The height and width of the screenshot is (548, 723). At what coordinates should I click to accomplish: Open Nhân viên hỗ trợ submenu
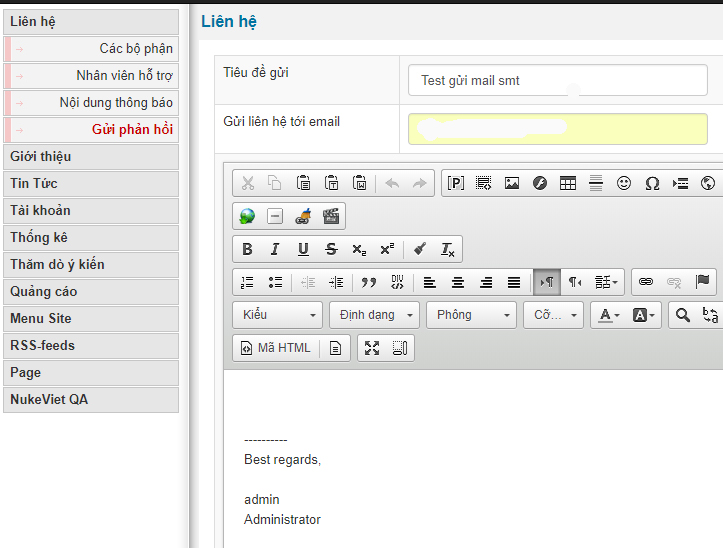coord(91,76)
